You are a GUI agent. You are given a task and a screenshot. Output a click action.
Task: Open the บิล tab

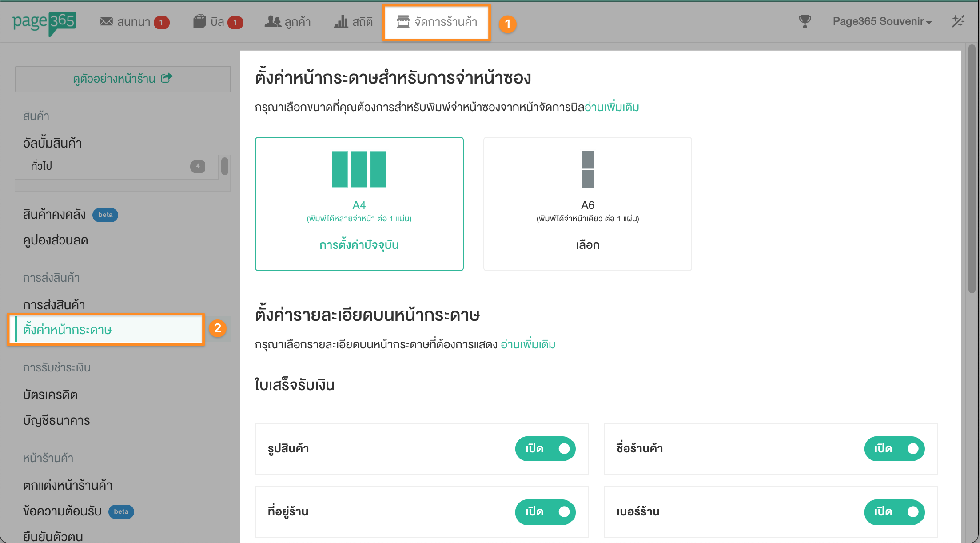(x=218, y=22)
